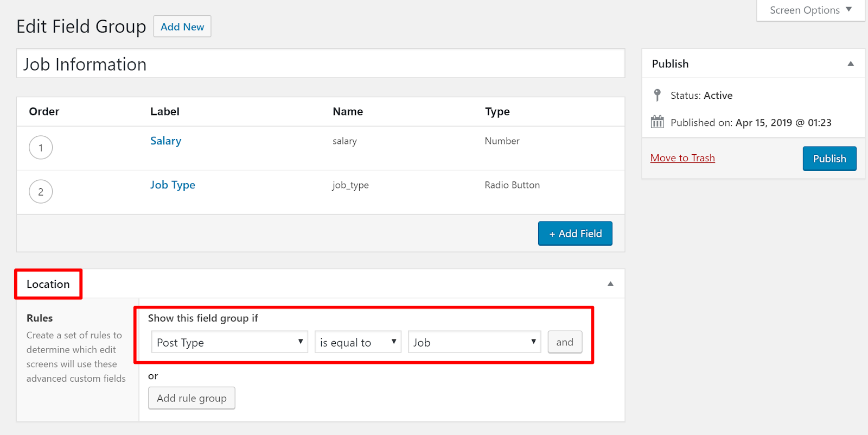Image resolution: width=868 pixels, height=435 pixels.
Task: Open the 'is equal to' operator dropdown
Action: (358, 342)
